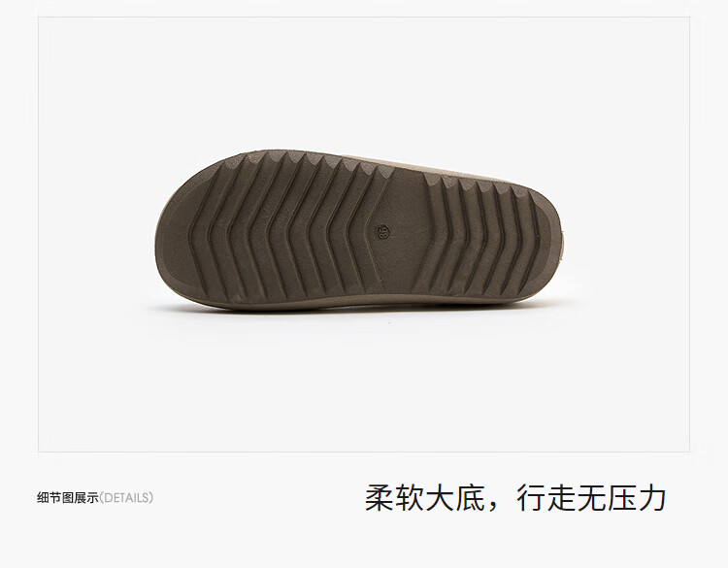
Task: Click the circular size 38 stamp on sole
Action: tap(382, 231)
